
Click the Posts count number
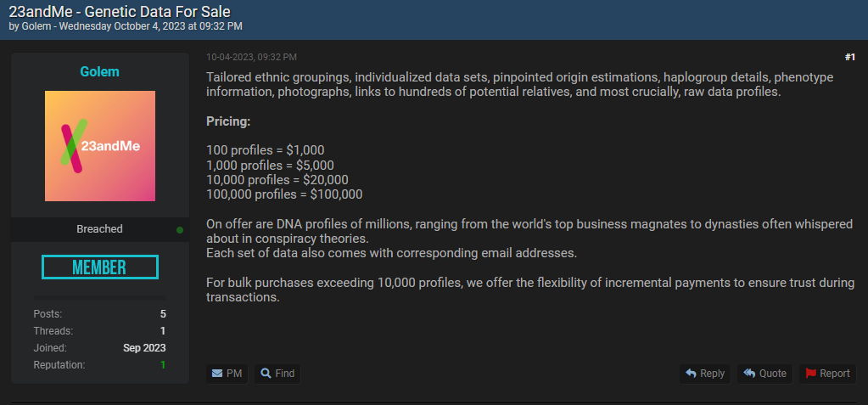[163, 314]
